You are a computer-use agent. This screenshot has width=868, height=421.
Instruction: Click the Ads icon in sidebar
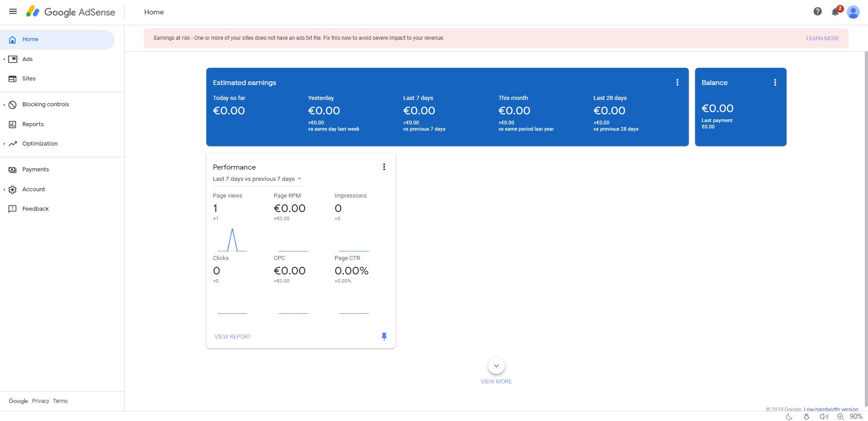(13, 59)
